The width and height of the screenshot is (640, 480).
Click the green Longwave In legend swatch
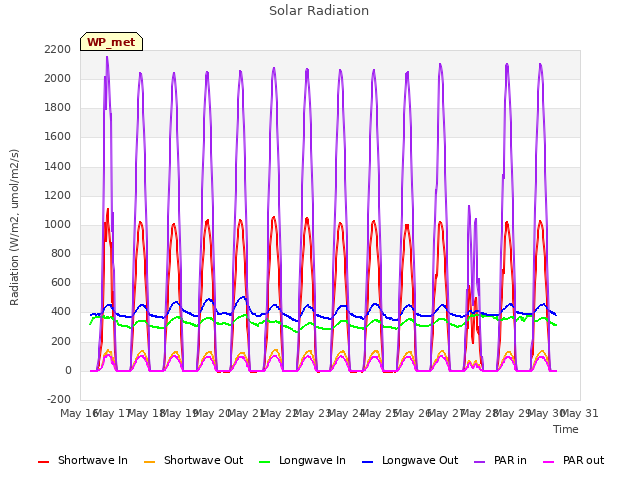click(265, 462)
